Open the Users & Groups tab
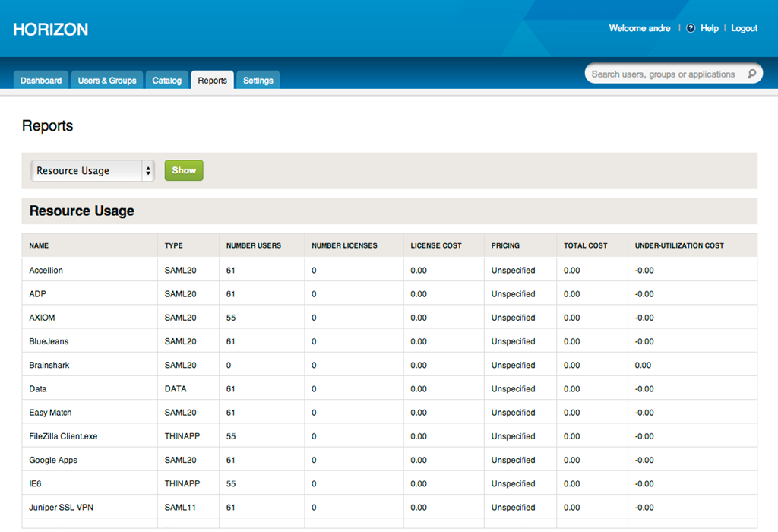This screenshot has width=778, height=532. pyautogui.click(x=107, y=81)
